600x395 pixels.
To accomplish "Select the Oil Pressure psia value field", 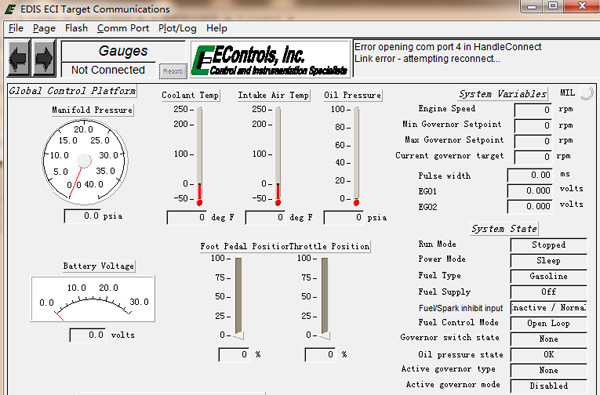I will [343, 217].
